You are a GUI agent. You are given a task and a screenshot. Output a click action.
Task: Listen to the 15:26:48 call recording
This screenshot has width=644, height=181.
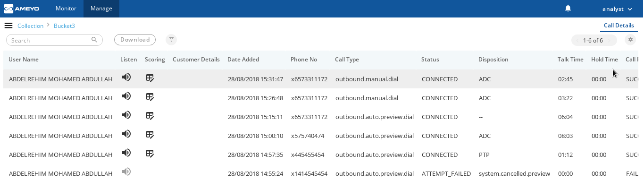pyautogui.click(x=126, y=96)
